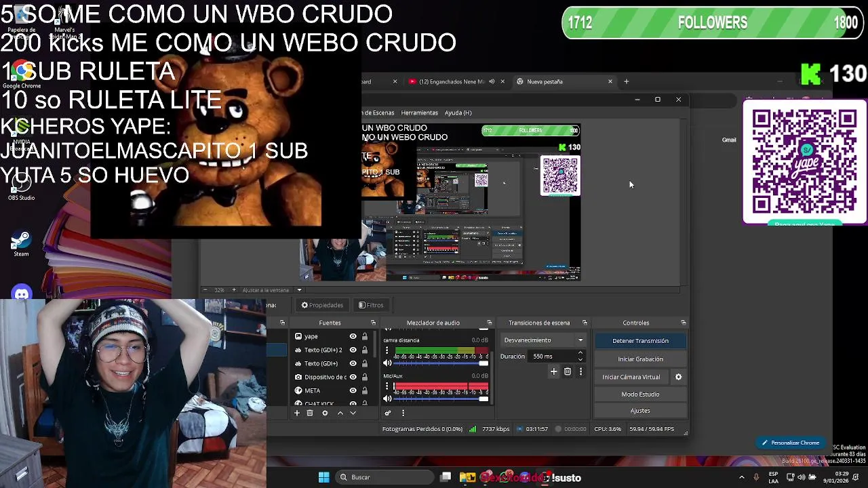This screenshot has height=488, width=868.
Task: Start the virtual camera with Iniciar Cámara Virtual
Action: (631, 377)
